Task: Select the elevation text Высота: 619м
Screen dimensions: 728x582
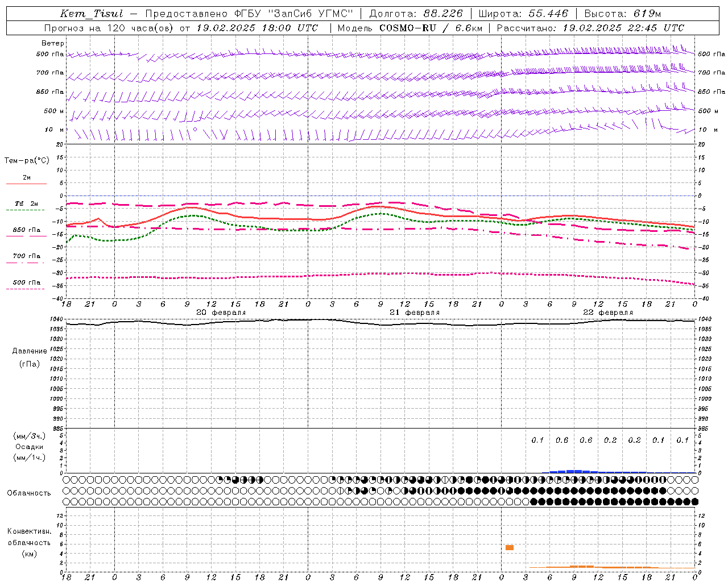Action: 623,14
